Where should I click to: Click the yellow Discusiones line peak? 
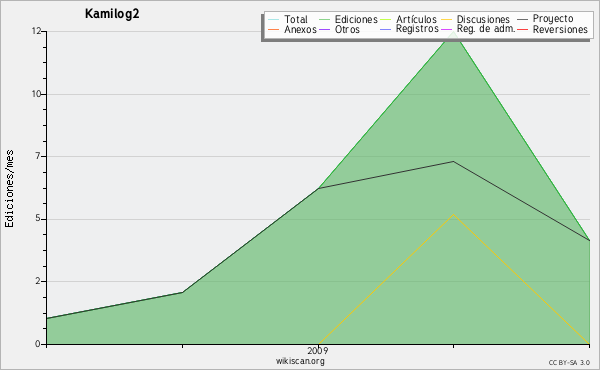(x=453, y=215)
